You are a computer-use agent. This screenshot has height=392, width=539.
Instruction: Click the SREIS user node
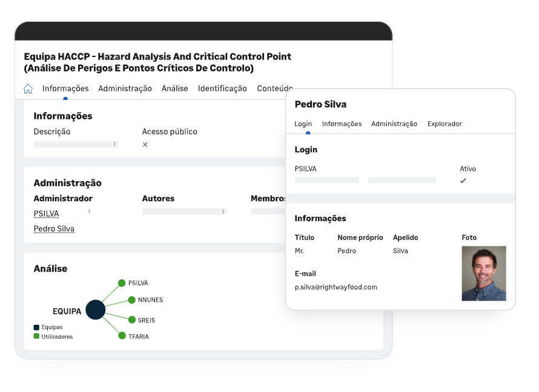tap(131, 319)
